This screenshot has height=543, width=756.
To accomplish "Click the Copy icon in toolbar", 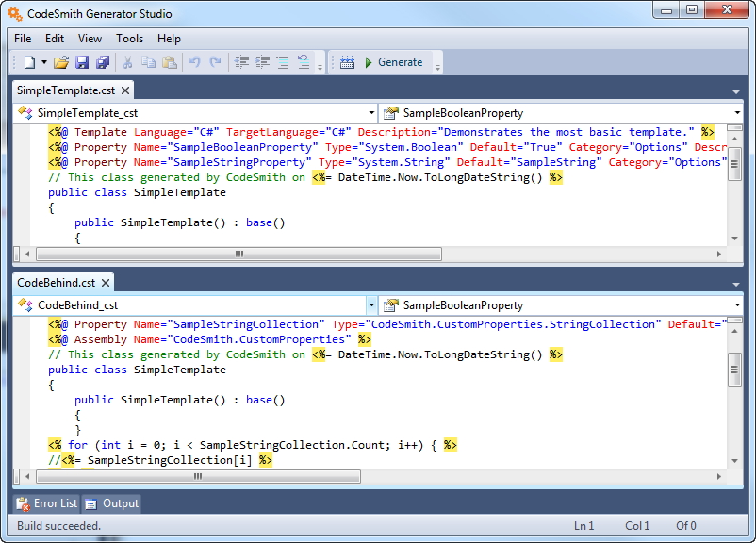I will click(x=149, y=62).
